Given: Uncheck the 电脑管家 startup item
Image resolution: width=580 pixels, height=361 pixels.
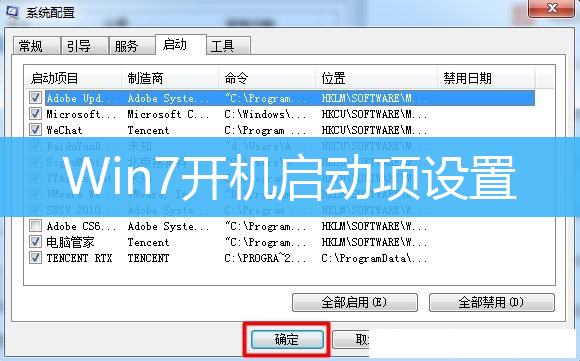Looking at the screenshot, I should tap(35, 242).
